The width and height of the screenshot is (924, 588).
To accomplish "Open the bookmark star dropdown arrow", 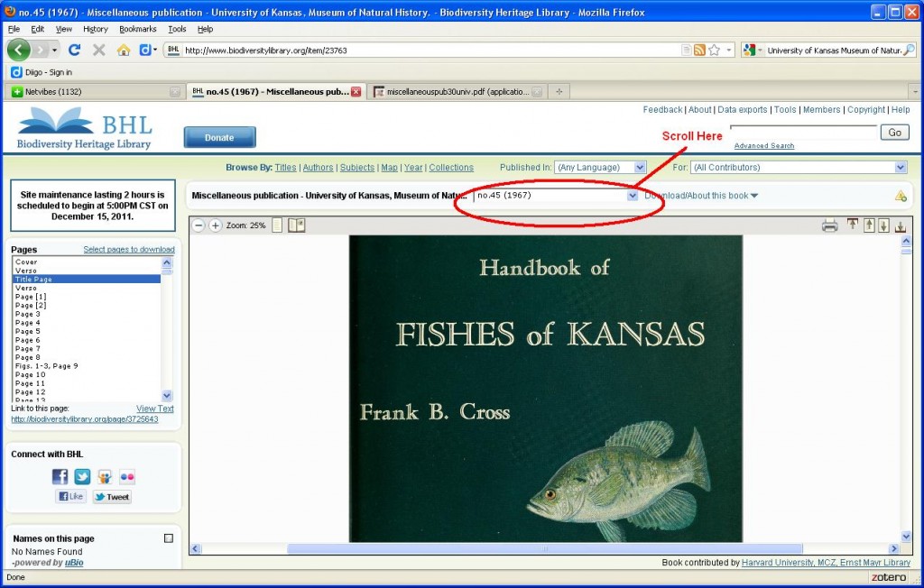I will (729, 51).
